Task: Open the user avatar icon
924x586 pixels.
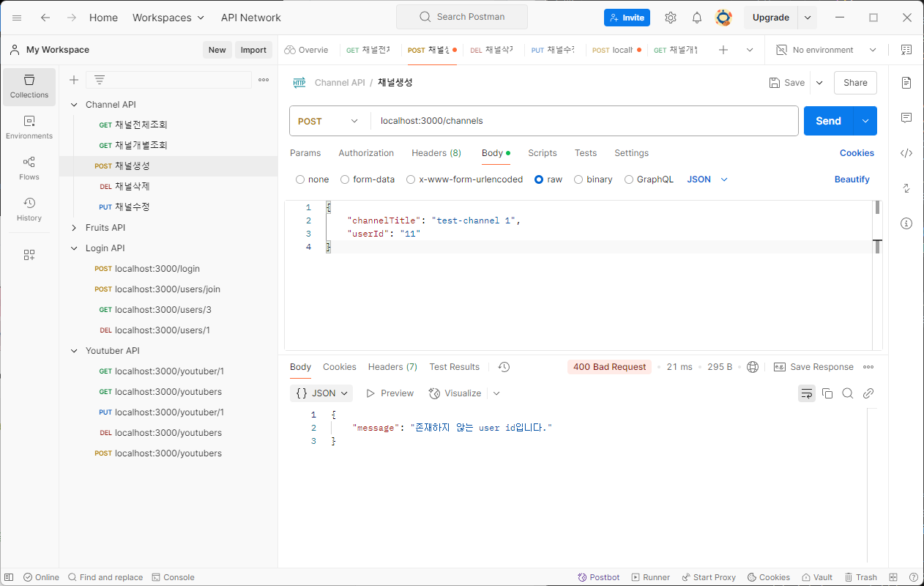Action: 723,18
